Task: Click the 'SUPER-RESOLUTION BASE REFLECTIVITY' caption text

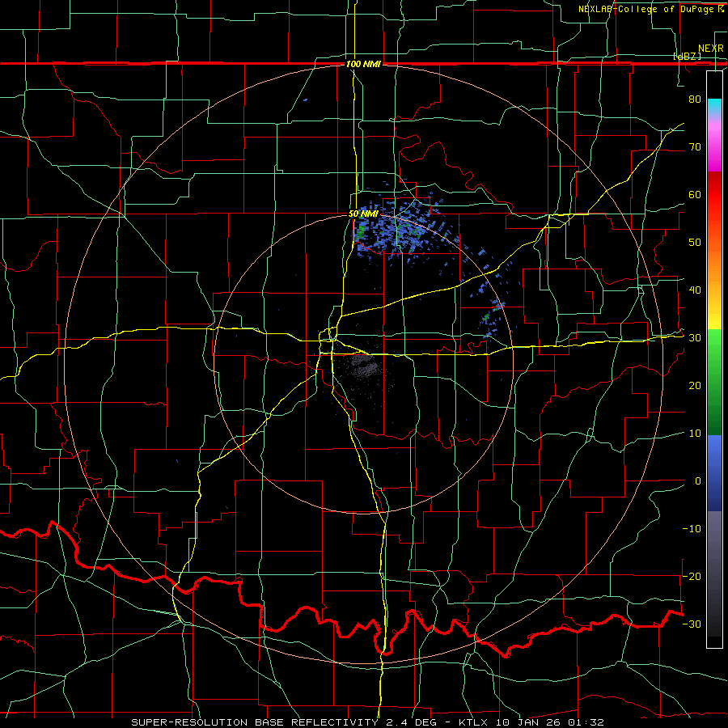Action: point(255,722)
